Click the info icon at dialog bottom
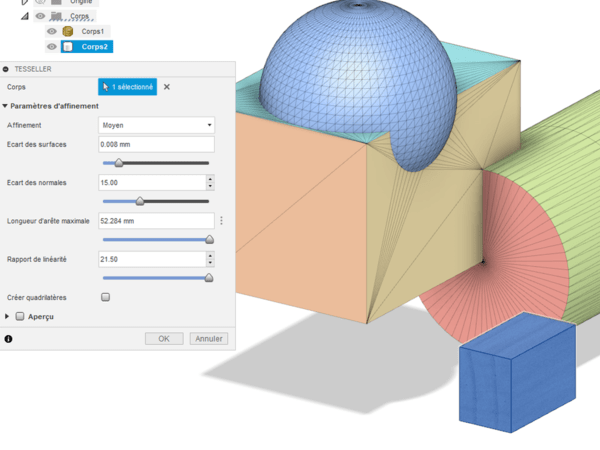The image size is (600, 450). [8, 339]
